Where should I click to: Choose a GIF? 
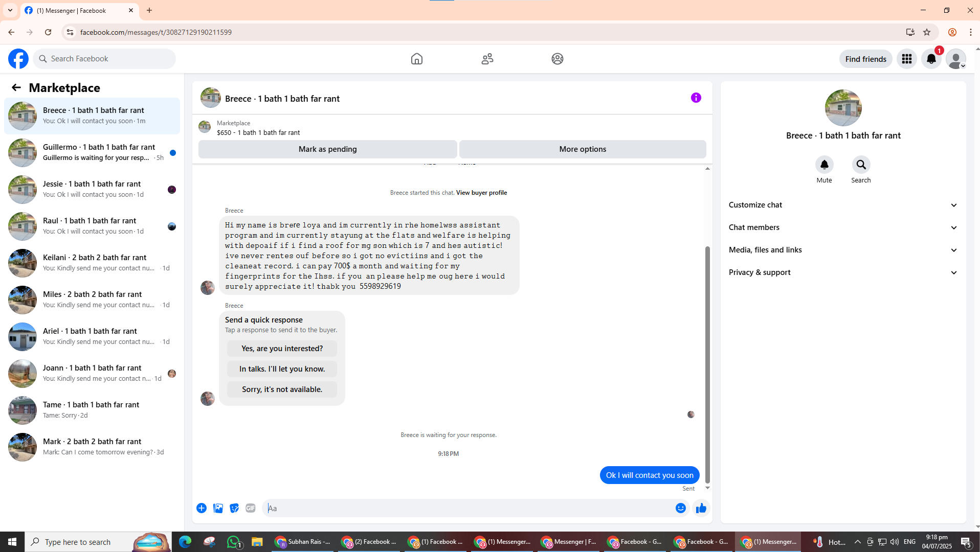pos(251,508)
